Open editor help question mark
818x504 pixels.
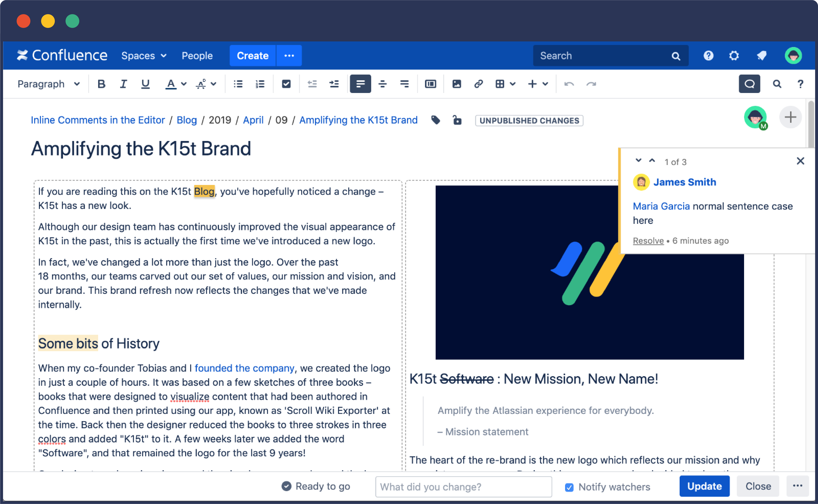(x=800, y=84)
